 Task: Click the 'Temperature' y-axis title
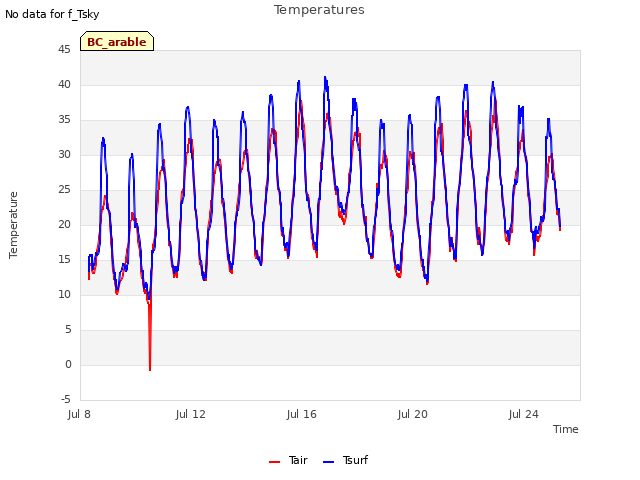point(13,225)
